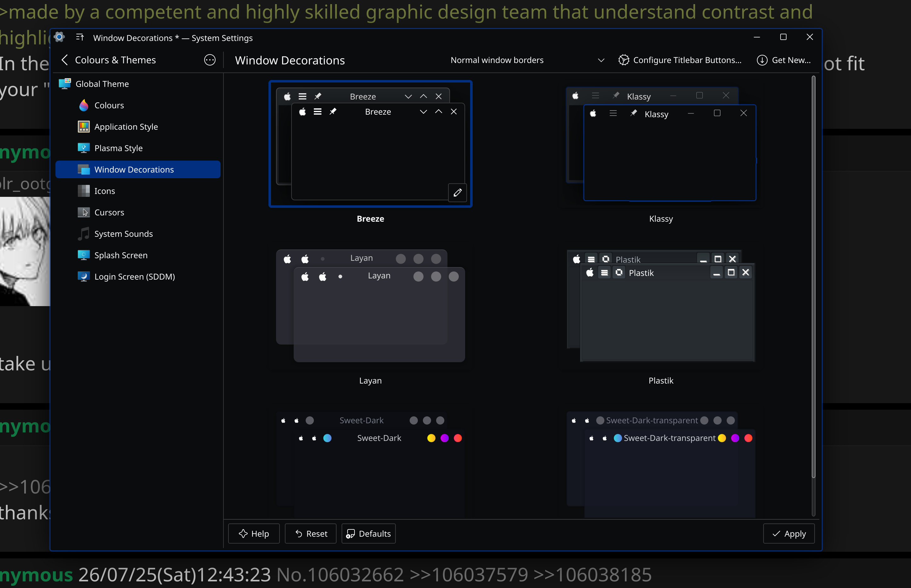Viewport: 911px width, 588px height.
Task: Click the Splash Screen icon
Action: tap(84, 255)
